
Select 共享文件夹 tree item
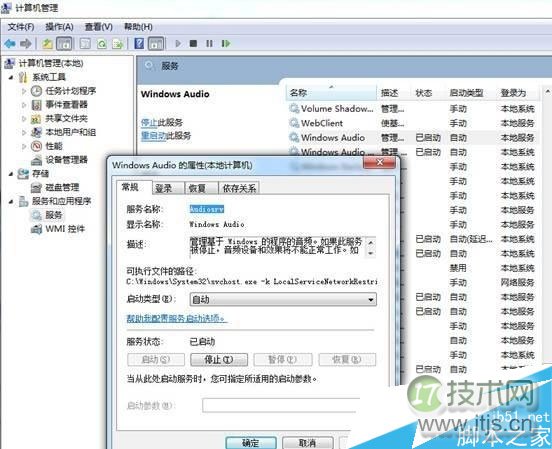(x=67, y=118)
